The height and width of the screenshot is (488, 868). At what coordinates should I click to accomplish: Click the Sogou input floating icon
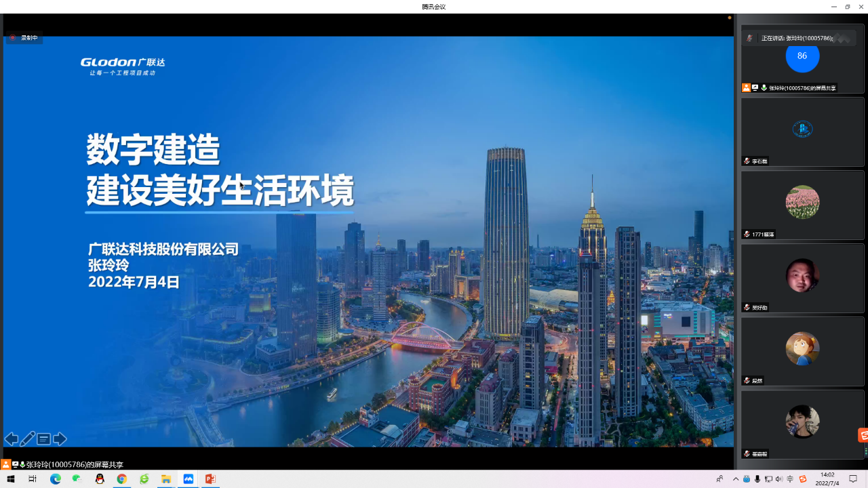(863, 435)
